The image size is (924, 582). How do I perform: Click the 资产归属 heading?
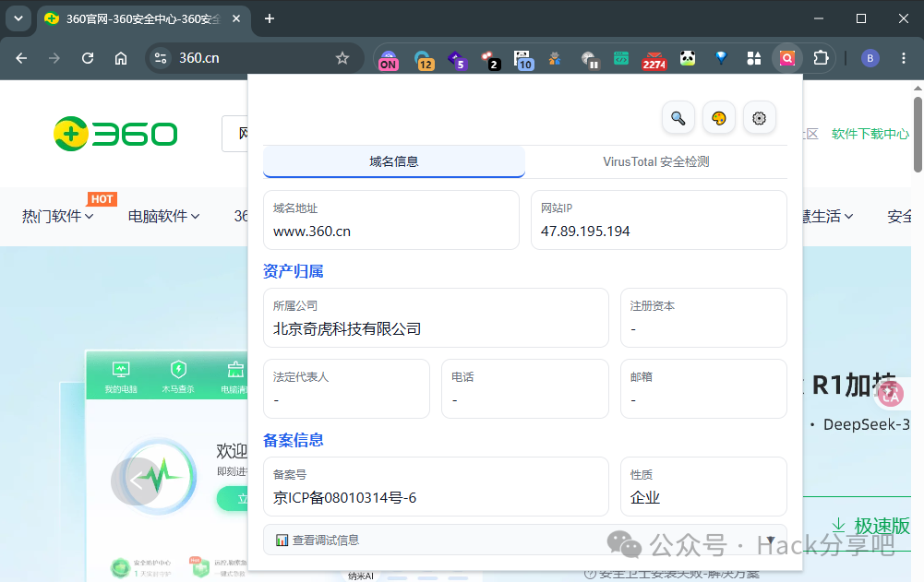[x=293, y=271]
